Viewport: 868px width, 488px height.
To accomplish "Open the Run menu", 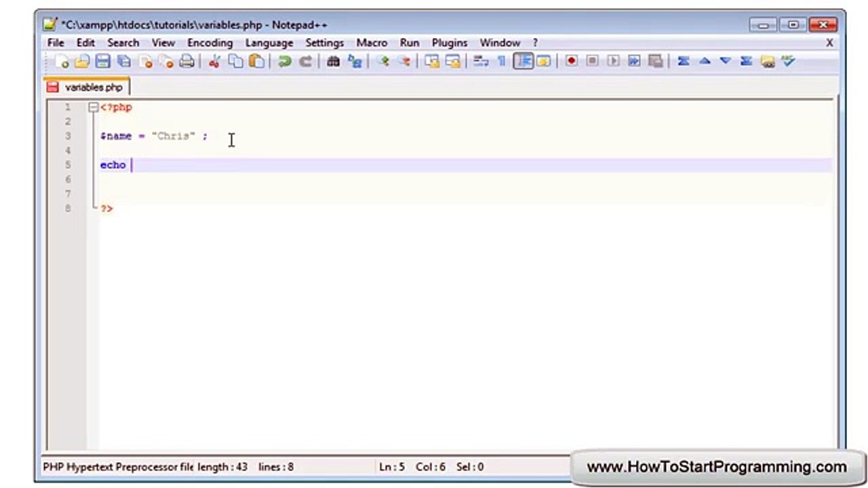I will coord(410,43).
